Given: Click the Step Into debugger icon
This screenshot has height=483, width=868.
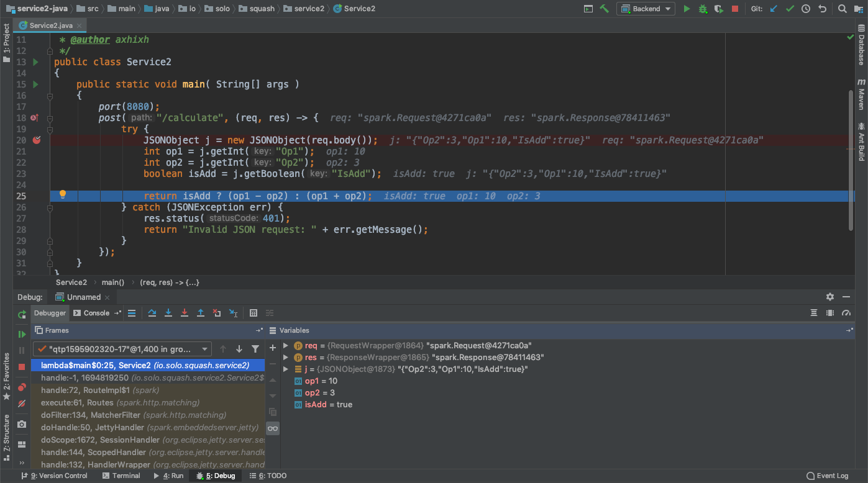Looking at the screenshot, I should [x=168, y=313].
